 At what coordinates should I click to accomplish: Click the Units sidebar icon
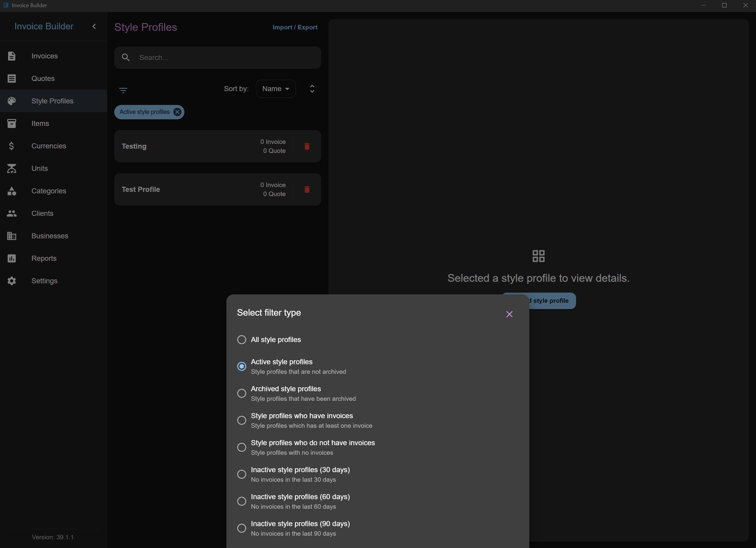(12, 168)
